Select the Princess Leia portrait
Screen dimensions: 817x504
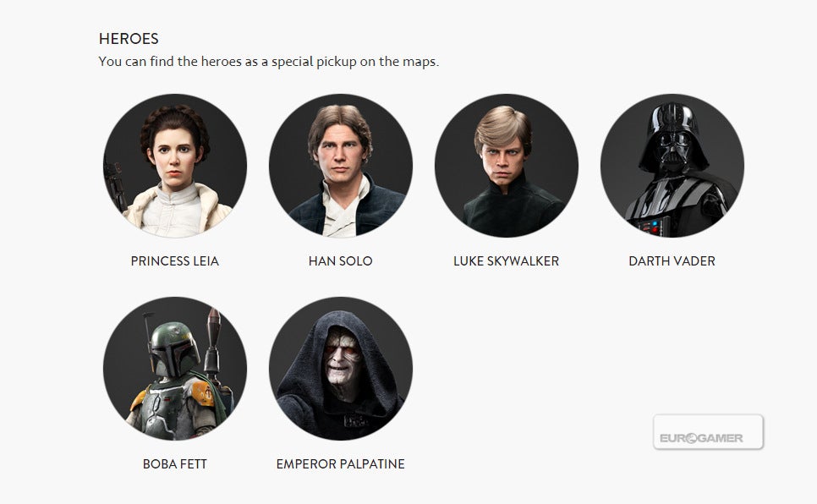[x=174, y=166]
